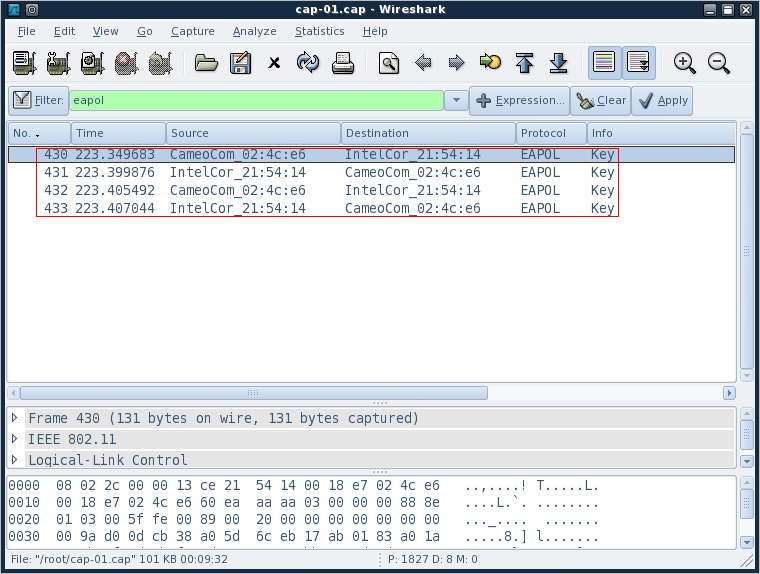Clear the display filter
Viewport: 760px width, 574px height.
coord(601,100)
